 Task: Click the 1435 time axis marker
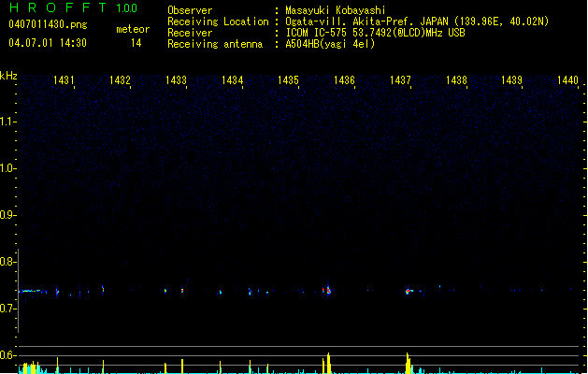pyautogui.click(x=288, y=80)
